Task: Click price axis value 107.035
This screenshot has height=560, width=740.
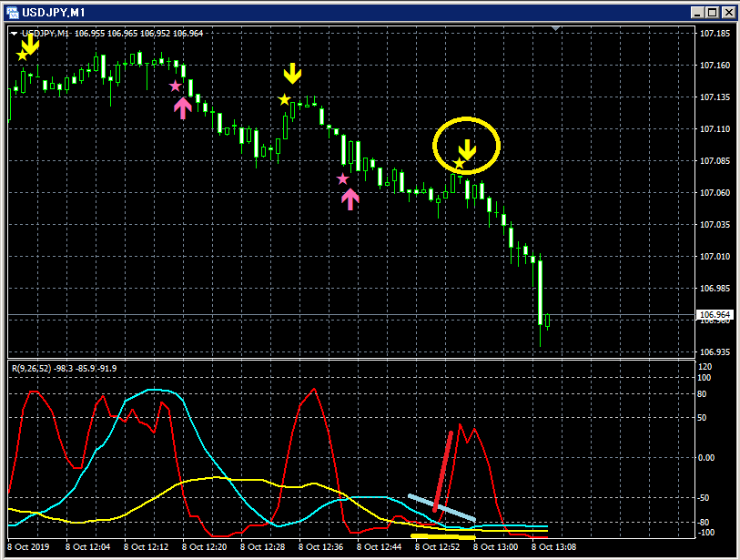Action: click(715, 225)
